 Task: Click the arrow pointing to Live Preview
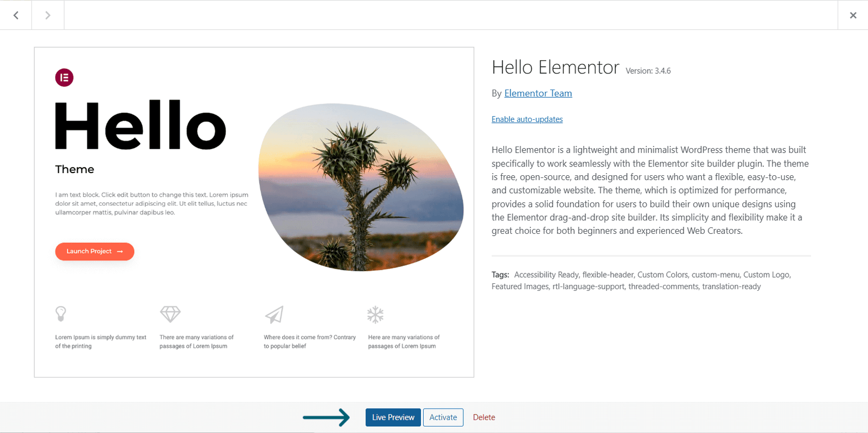327,417
